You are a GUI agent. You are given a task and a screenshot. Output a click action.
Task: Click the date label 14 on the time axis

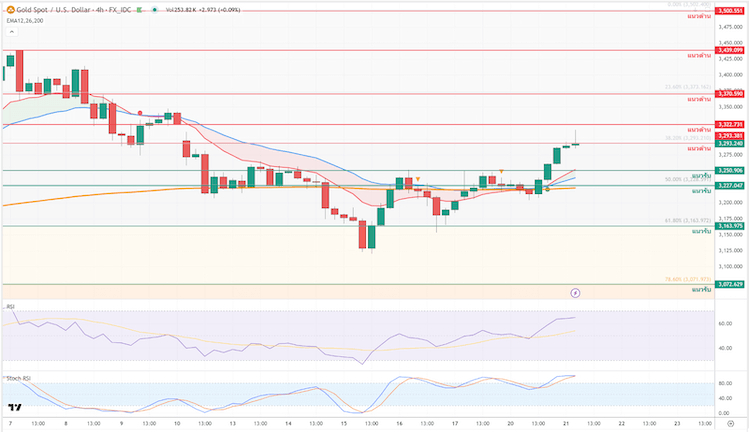[288, 423]
